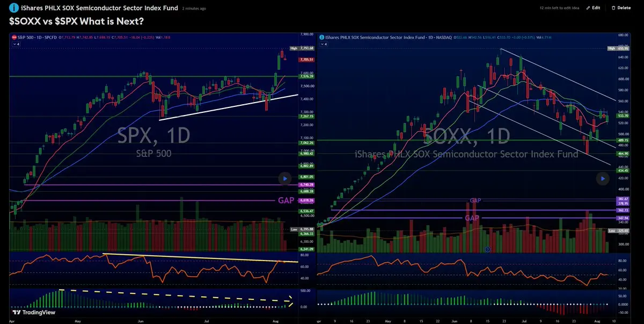The width and height of the screenshot is (644, 324).
Task: Open the iShares PHLX SOX Semiconductor Sector Index Fund link
Action: [x=99, y=8]
